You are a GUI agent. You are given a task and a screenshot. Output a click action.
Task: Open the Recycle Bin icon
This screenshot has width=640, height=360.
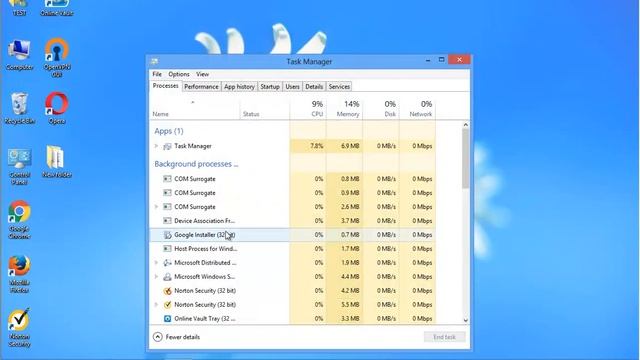[19, 108]
